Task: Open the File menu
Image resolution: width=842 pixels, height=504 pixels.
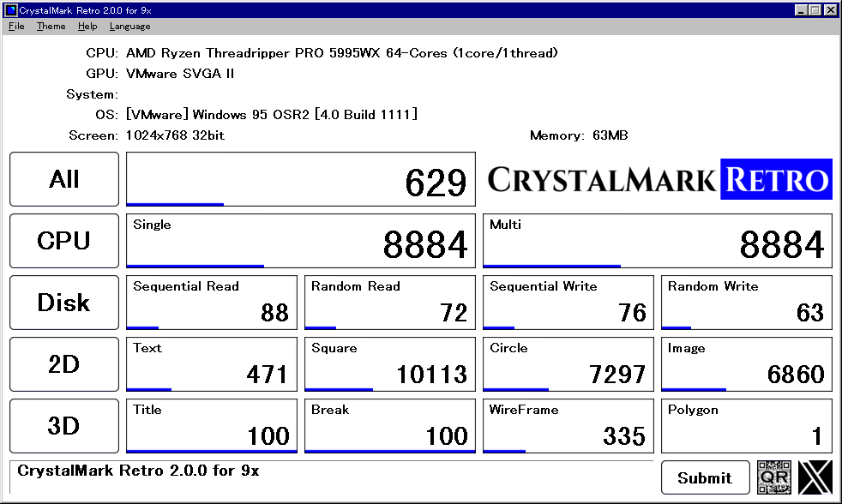Action: 15,26
